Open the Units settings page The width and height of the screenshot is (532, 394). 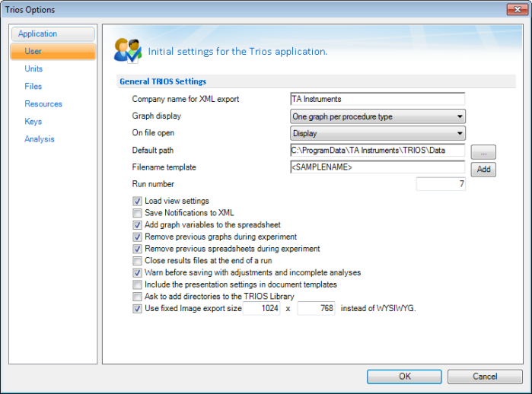tap(33, 68)
